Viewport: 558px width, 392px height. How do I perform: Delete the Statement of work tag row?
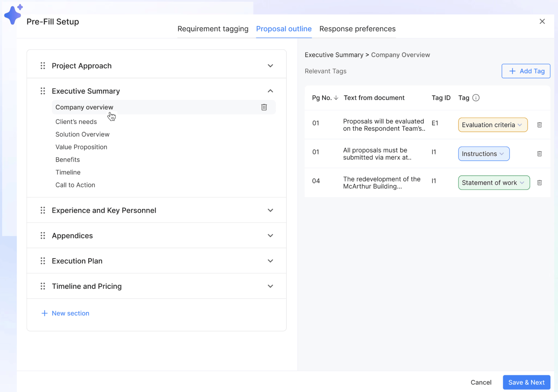click(540, 183)
